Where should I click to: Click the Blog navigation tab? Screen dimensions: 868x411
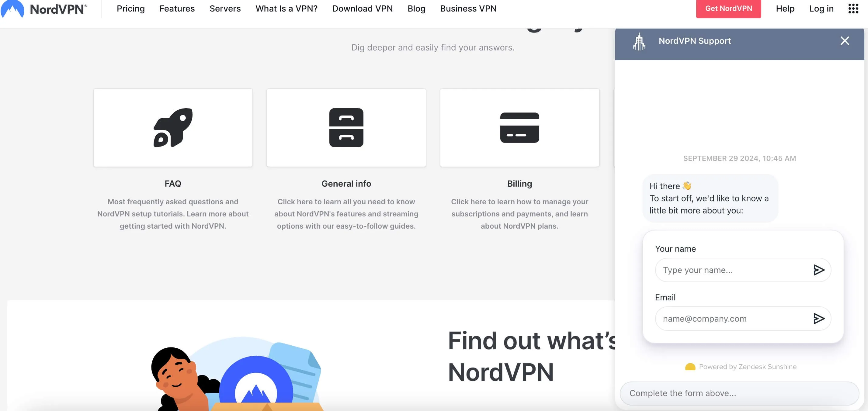point(417,9)
